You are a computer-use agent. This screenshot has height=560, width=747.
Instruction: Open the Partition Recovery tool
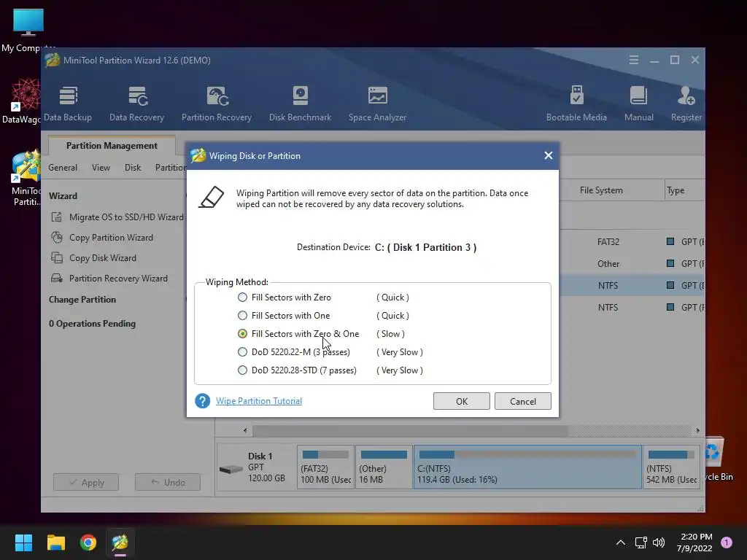216,104
